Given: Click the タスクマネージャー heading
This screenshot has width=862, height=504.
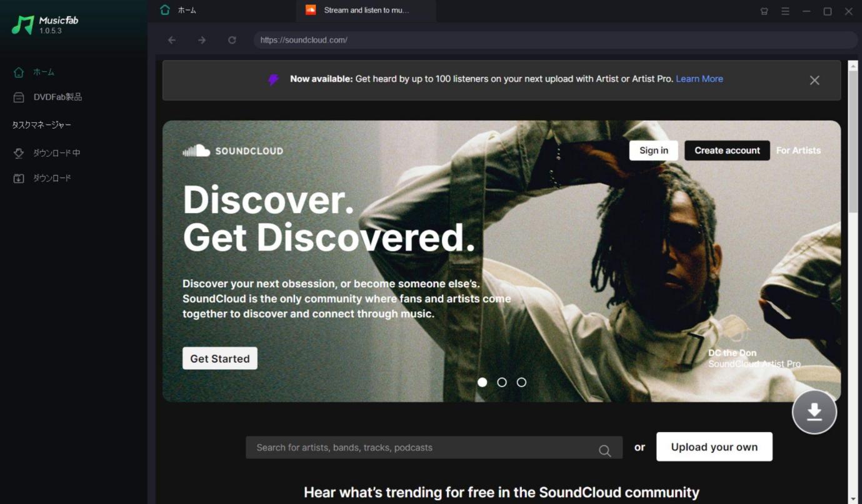Looking at the screenshot, I should pos(42,125).
